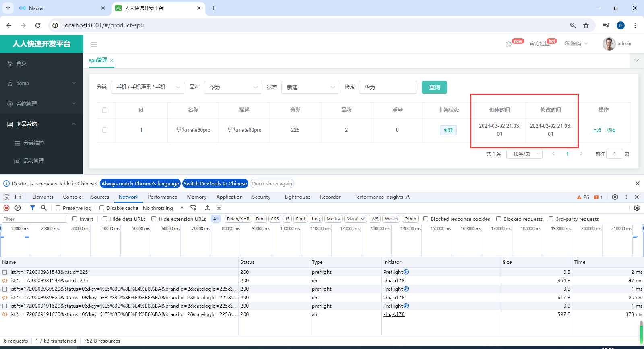The width and height of the screenshot is (644, 349).
Task: Focus the network Filter text field
Action: click(x=34, y=219)
